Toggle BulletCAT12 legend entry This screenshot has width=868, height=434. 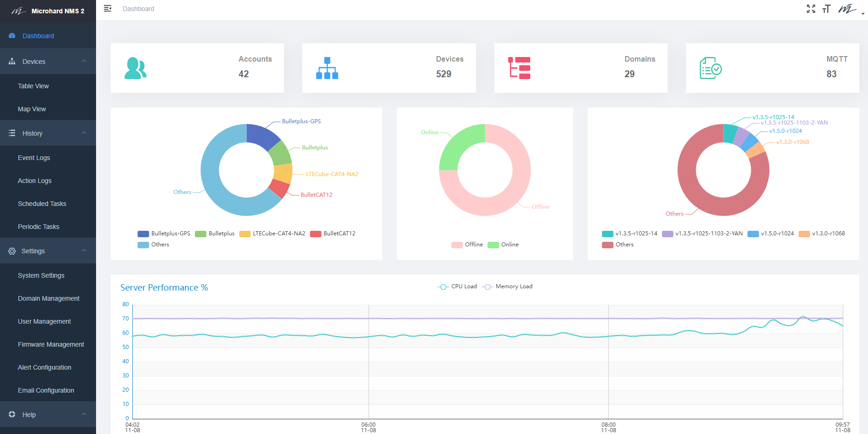333,234
